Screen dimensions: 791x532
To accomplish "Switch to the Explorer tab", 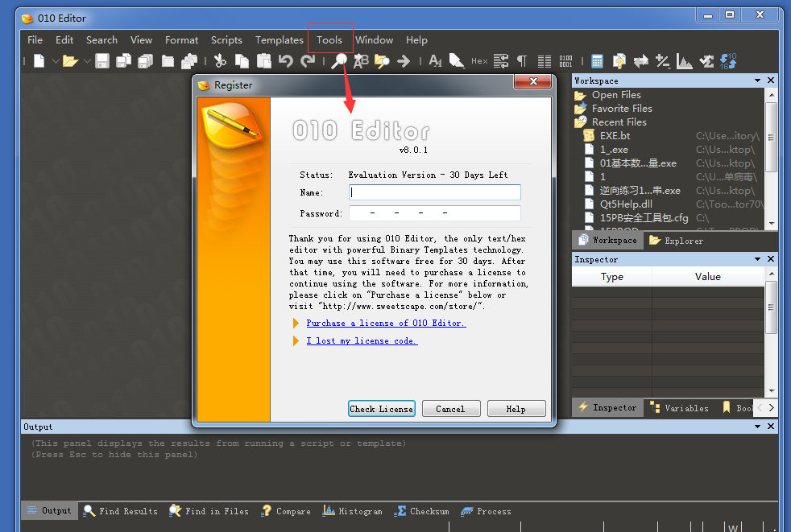I will tap(676, 241).
